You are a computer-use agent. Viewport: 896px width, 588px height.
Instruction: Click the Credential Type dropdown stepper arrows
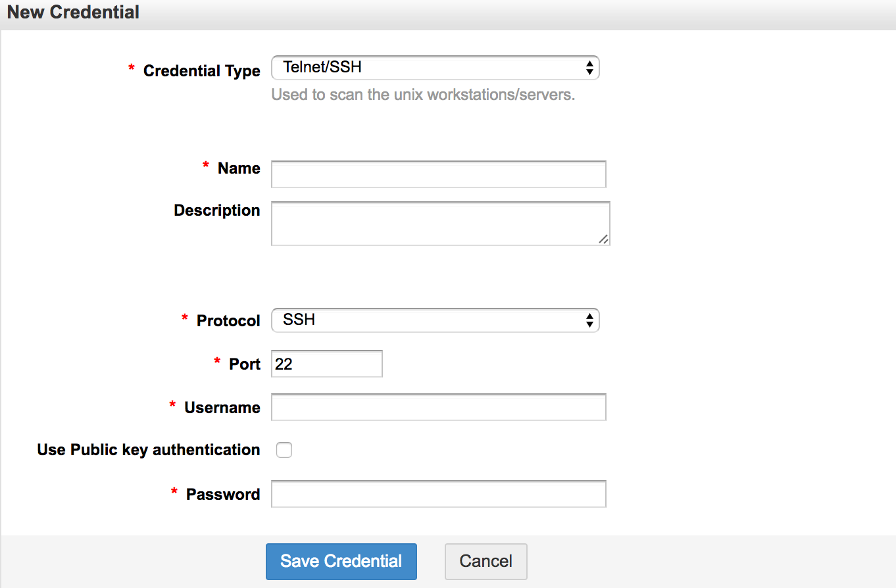pos(589,67)
